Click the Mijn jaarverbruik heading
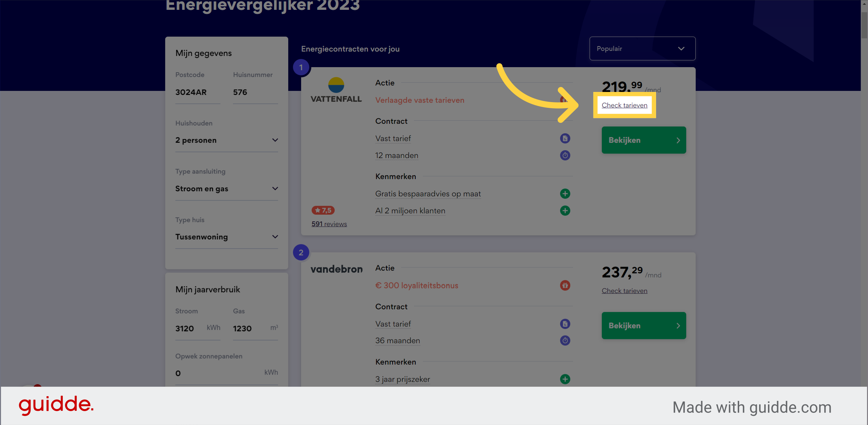The width and height of the screenshot is (868, 425). point(208,289)
